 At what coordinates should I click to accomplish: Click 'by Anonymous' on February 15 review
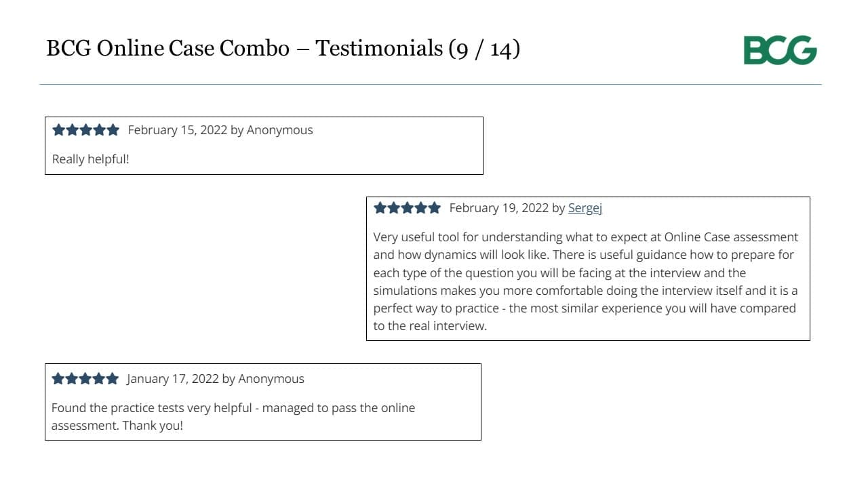(272, 130)
